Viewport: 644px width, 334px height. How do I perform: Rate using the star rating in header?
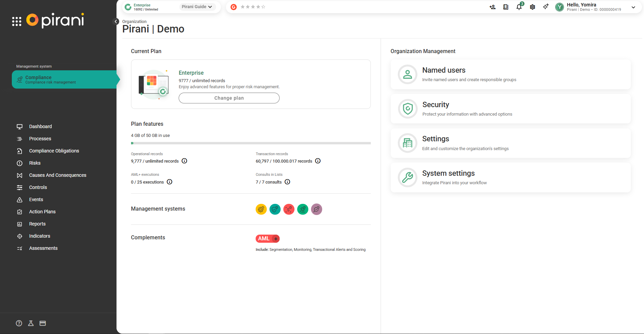point(253,7)
